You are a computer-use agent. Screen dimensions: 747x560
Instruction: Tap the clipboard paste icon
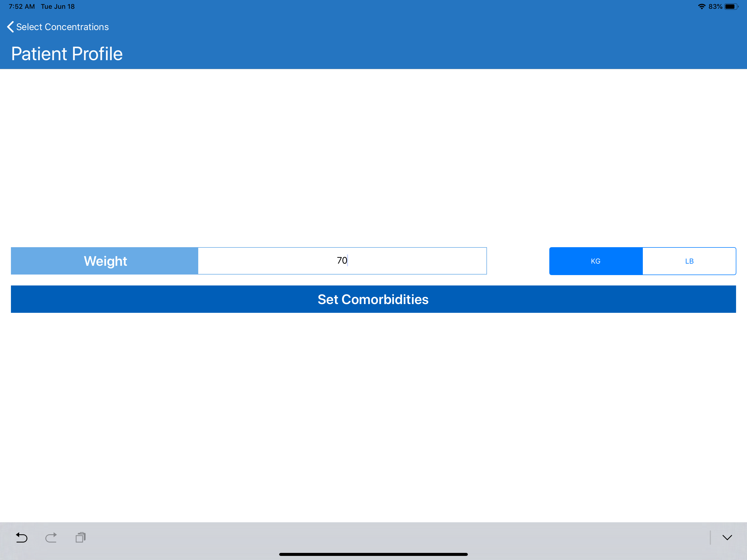click(81, 537)
